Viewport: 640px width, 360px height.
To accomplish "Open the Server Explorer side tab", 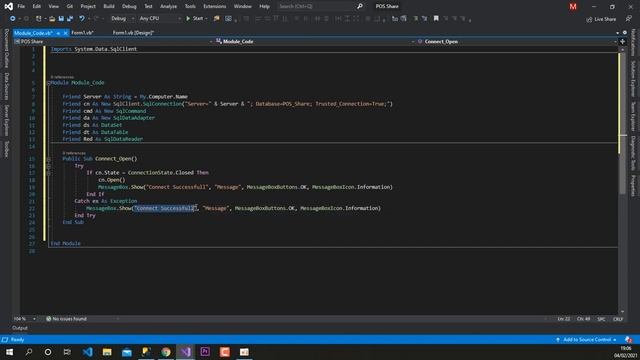I will (6, 120).
